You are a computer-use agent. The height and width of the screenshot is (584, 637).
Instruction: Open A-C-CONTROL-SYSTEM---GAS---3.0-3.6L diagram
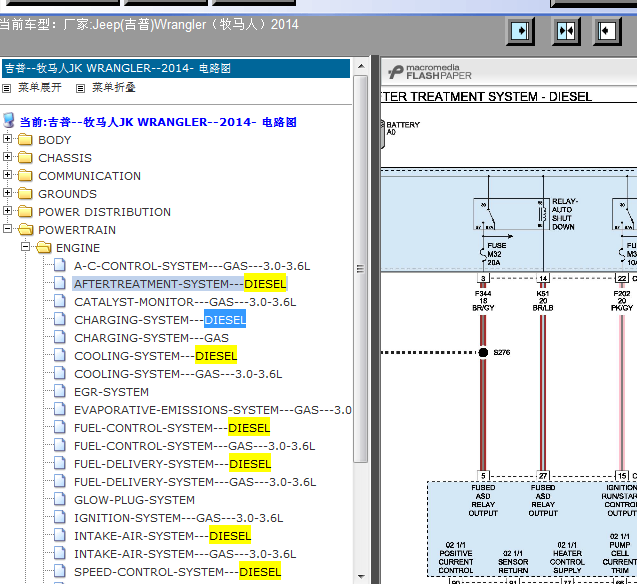click(192, 266)
